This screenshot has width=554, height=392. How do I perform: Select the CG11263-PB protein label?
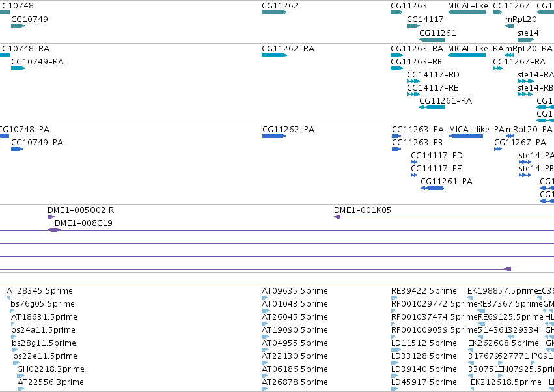(x=417, y=143)
